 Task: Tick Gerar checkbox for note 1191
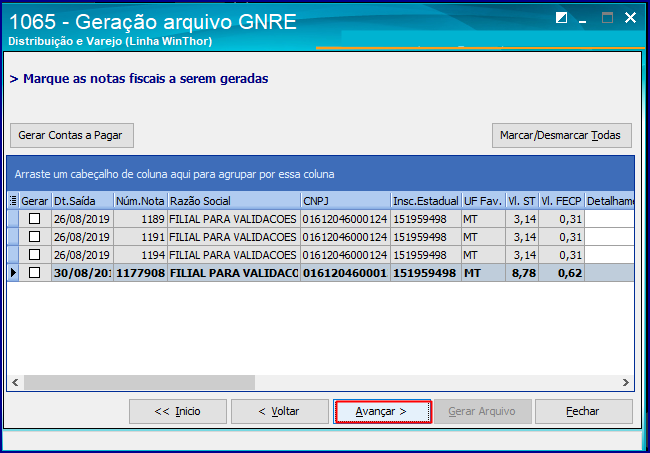34,237
